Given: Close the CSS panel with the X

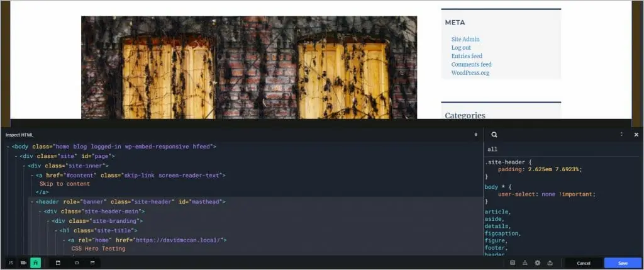Looking at the screenshot, I should (636, 135).
